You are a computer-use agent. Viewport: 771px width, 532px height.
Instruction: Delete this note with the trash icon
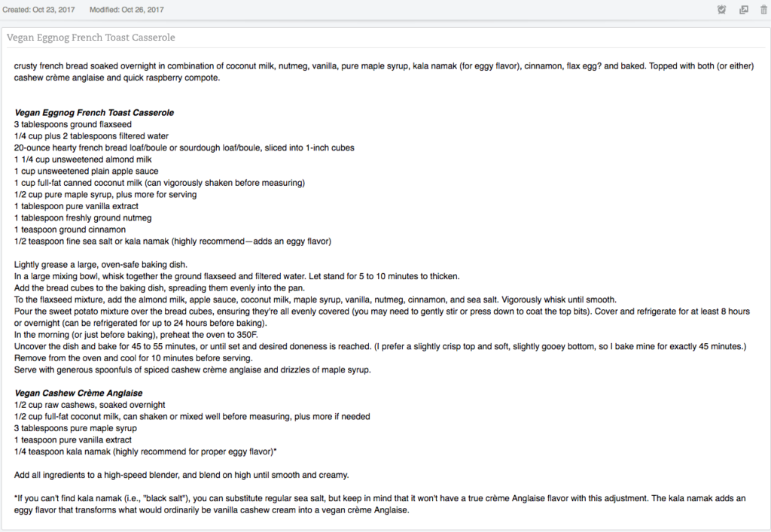coord(763,10)
